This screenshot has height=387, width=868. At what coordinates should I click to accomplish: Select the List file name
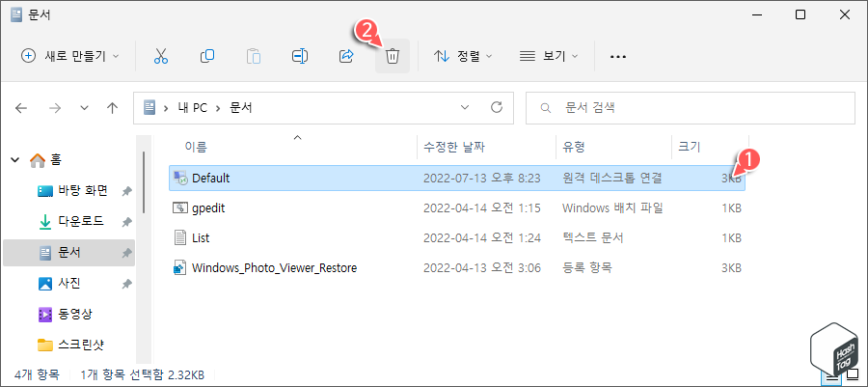coord(201,238)
